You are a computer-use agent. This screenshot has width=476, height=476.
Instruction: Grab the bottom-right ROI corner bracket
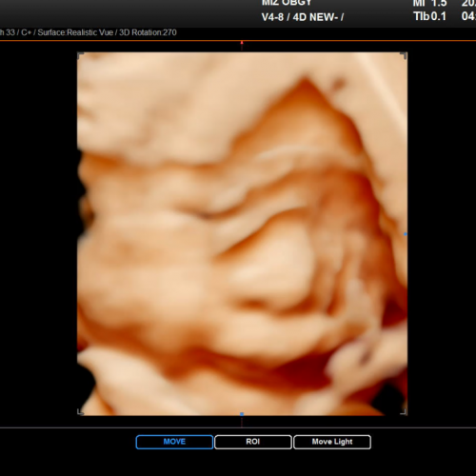click(404, 411)
